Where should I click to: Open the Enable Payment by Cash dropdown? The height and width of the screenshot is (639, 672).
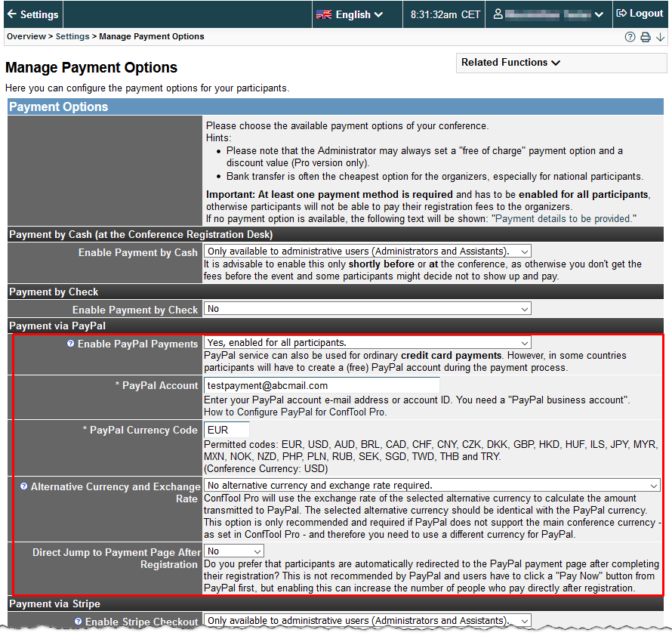(367, 251)
